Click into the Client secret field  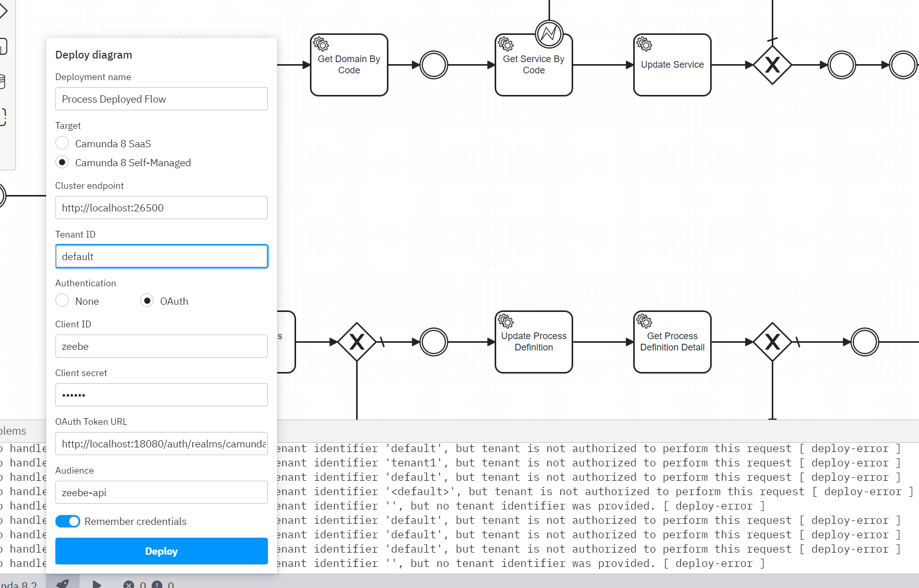(x=161, y=395)
